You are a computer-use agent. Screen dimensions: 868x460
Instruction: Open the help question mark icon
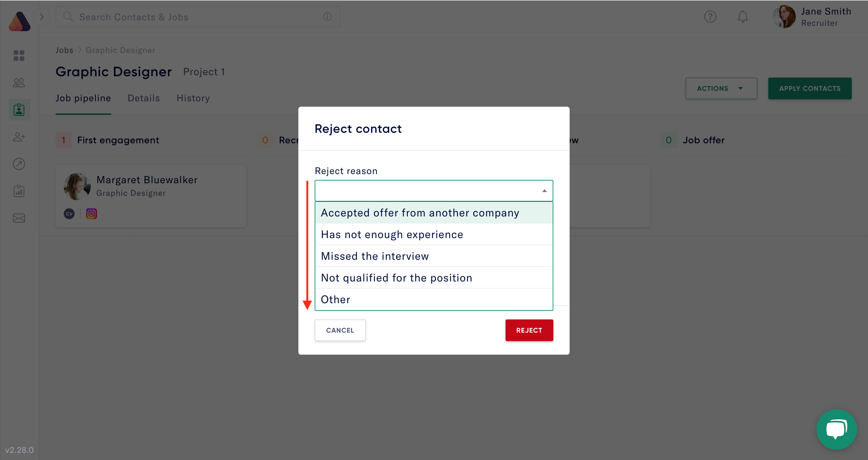711,16
